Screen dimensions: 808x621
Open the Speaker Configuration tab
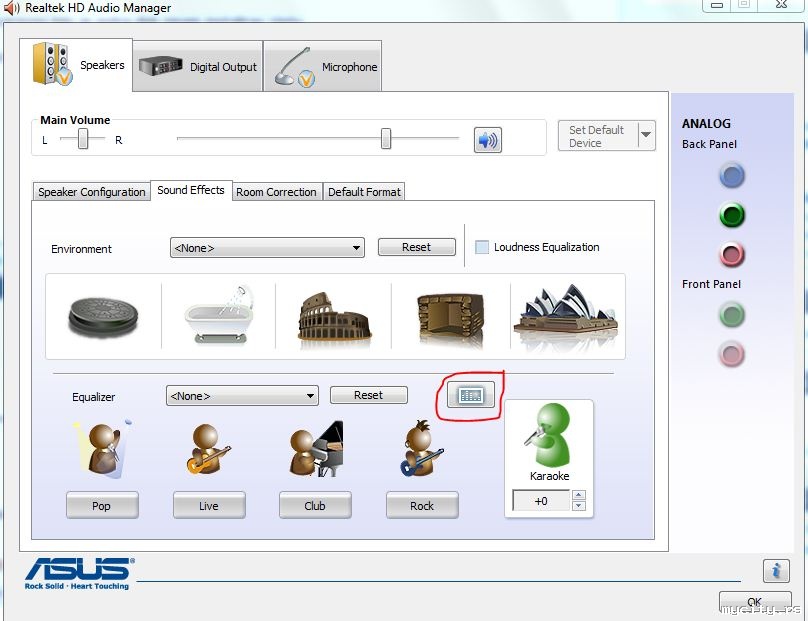coord(91,192)
